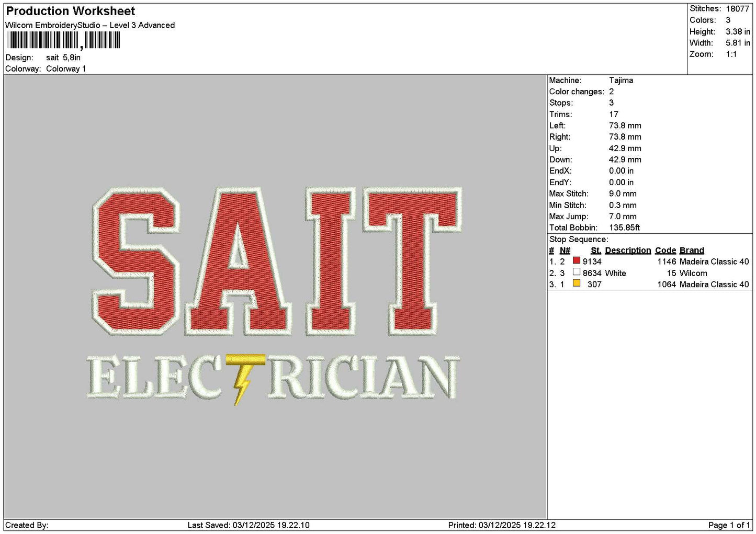Click the Total Bobbin value 135.85ft
756x534 pixels.
pos(624,228)
